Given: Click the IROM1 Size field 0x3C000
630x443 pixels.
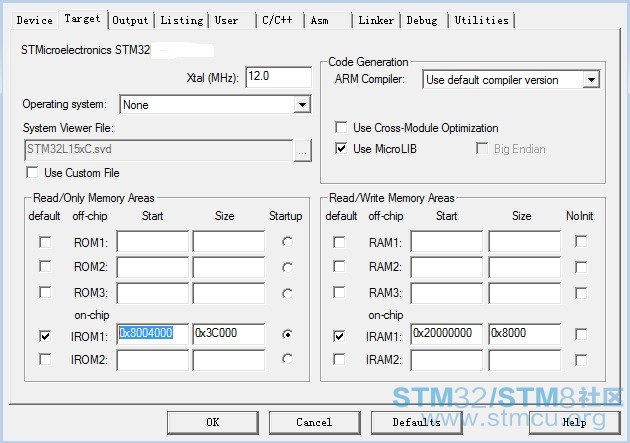Looking at the screenshot, I should pyautogui.click(x=229, y=334).
